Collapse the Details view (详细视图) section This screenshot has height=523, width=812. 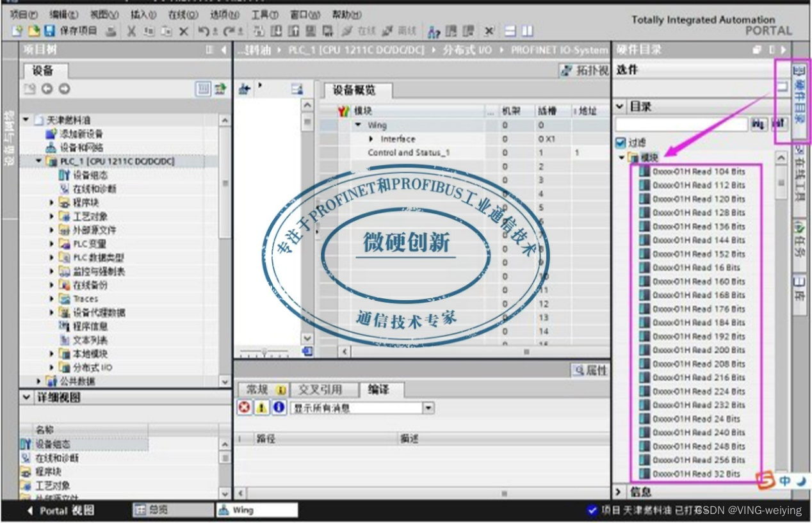[27, 398]
